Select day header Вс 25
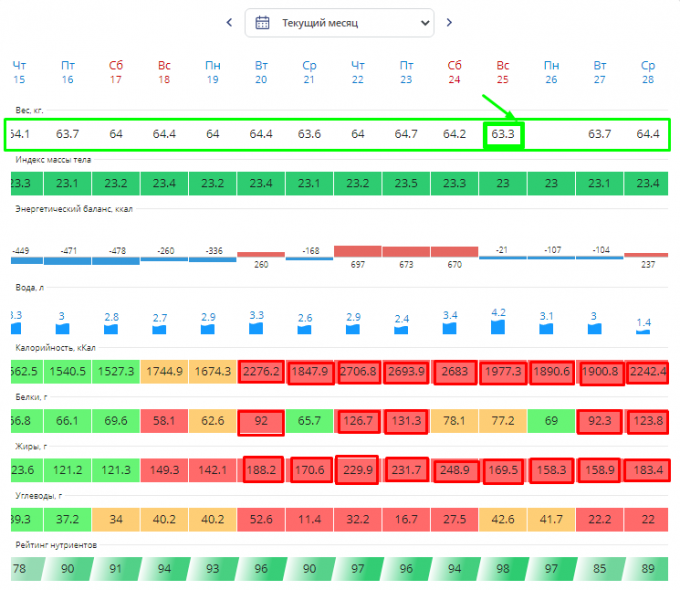680x590 pixels. click(502, 72)
